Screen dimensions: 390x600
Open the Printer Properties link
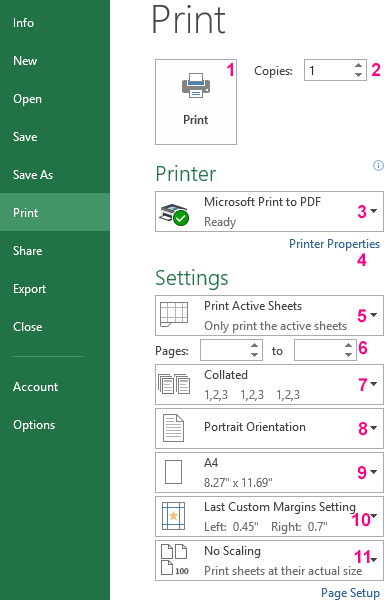click(x=334, y=244)
